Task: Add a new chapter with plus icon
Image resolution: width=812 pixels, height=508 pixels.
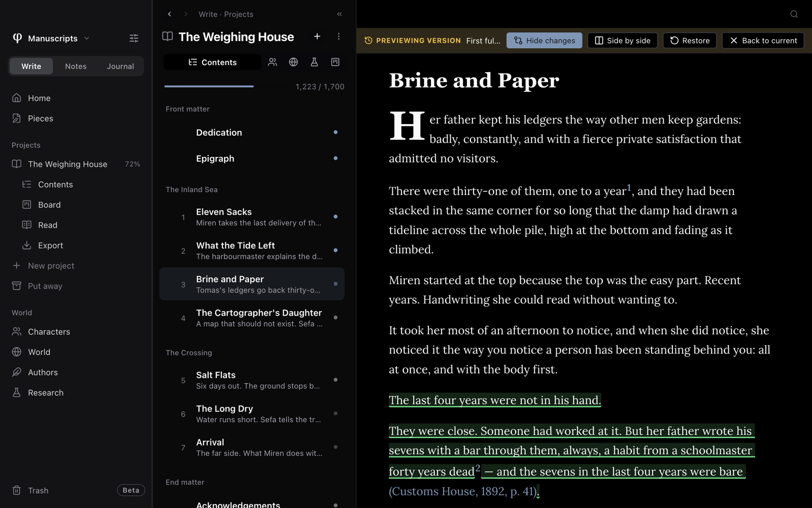Action: [317, 37]
